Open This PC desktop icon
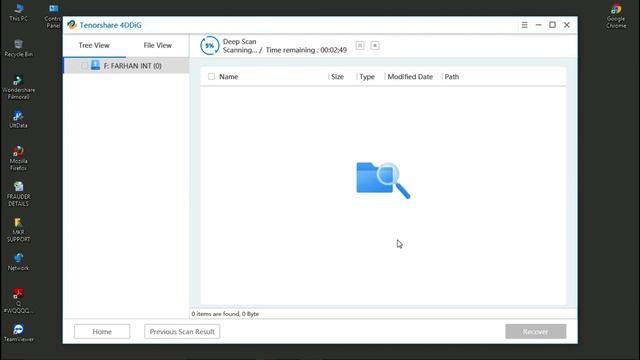Screen dimensions: 640x360 [18, 12]
